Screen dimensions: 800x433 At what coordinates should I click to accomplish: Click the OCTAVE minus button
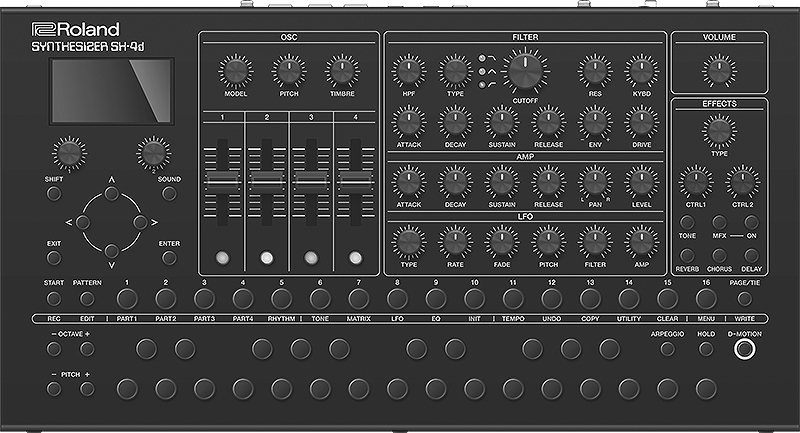pyautogui.click(x=54, y=349)
